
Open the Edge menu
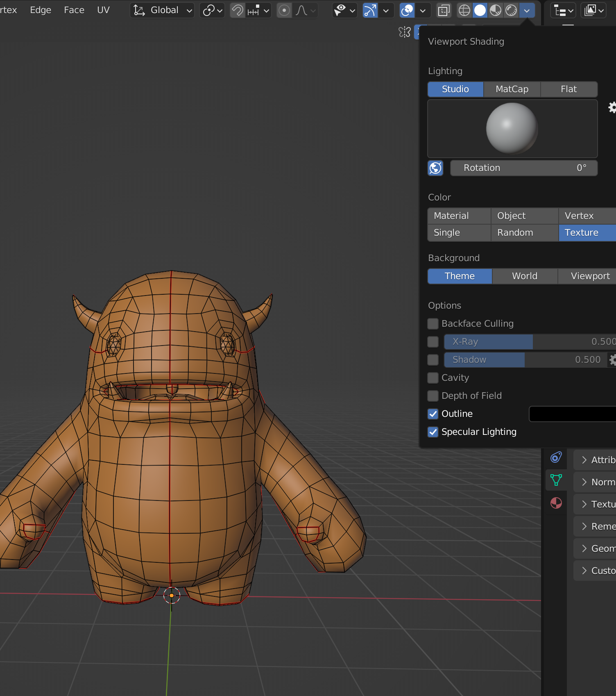point(41,10)
